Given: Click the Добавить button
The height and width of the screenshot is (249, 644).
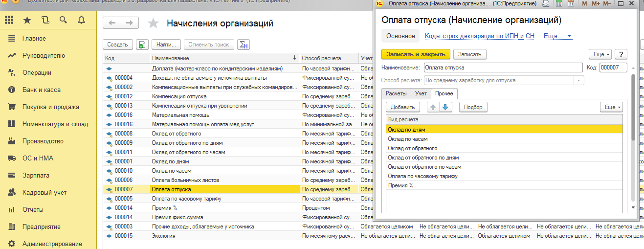Looking at the screenshot, I should [403, 107].
